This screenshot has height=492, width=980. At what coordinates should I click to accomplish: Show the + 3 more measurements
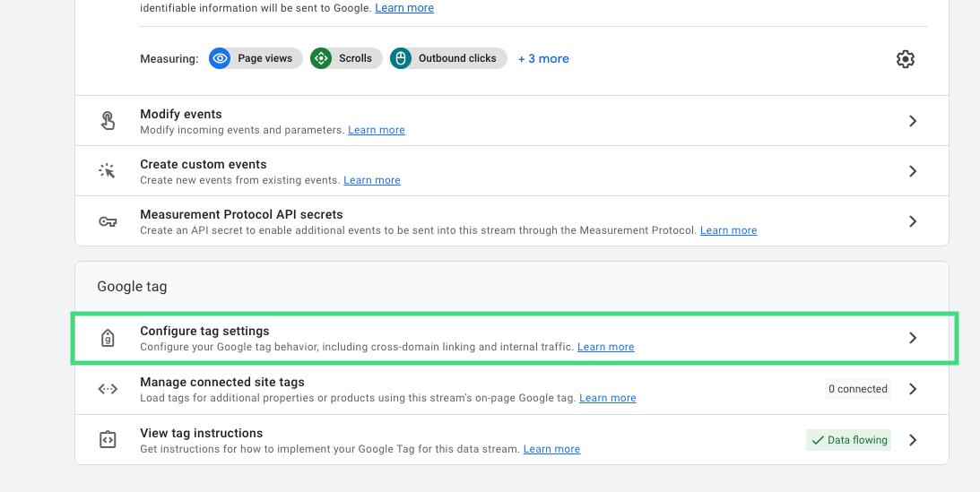coord(543,58)
